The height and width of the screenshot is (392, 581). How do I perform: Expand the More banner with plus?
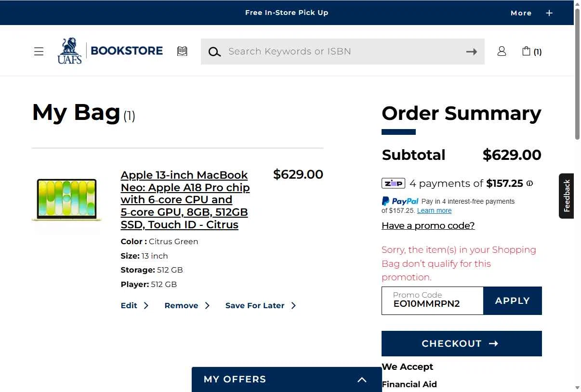click(531, 13)
